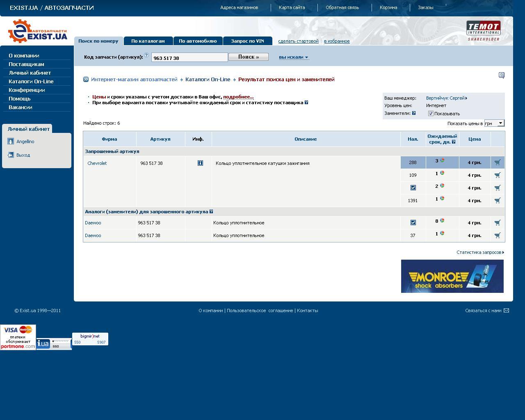Click the availability checkmark in the Chevrolet rows
The width and height of the screenshot is (525, 420).
pos(413,188)
